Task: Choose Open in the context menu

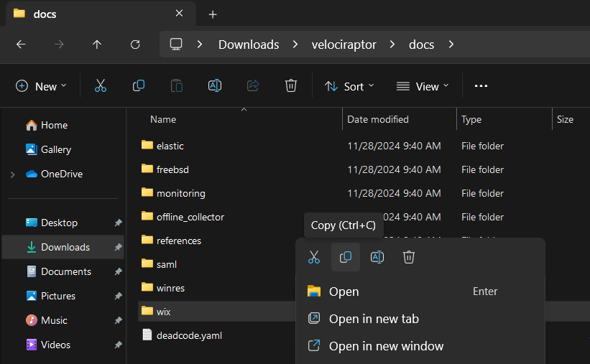Action: click(x=420, y=291)
